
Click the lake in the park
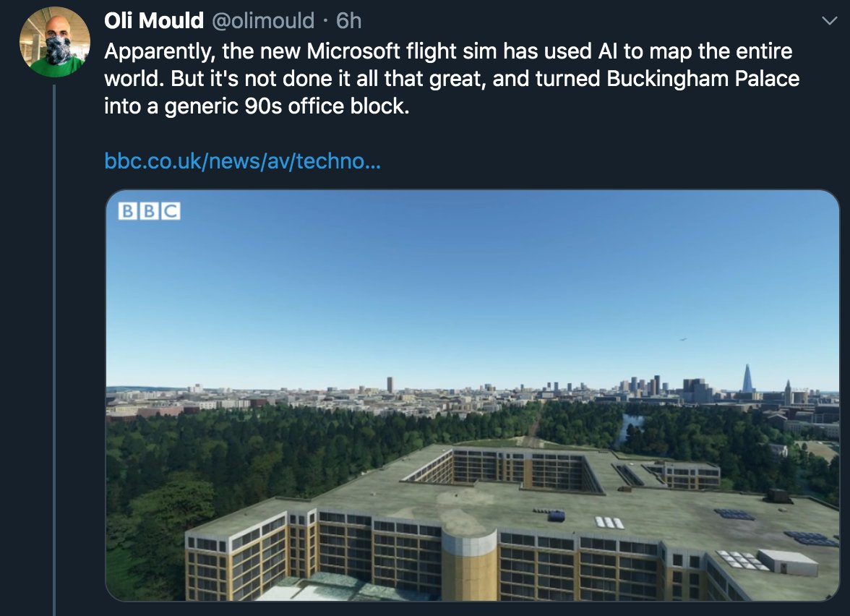tap(630, 427)
